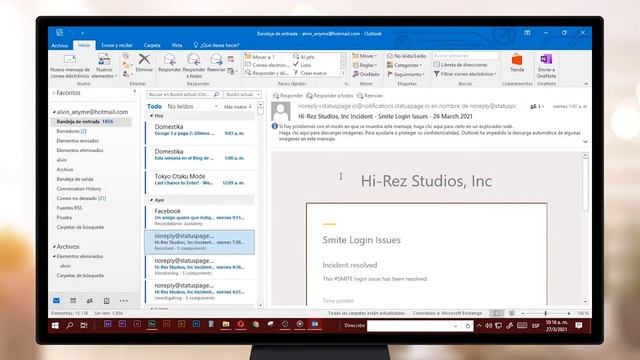Click Reenviar in reading pane
Image resolution: width=640 pixels, height=360 pixels.
370,96
